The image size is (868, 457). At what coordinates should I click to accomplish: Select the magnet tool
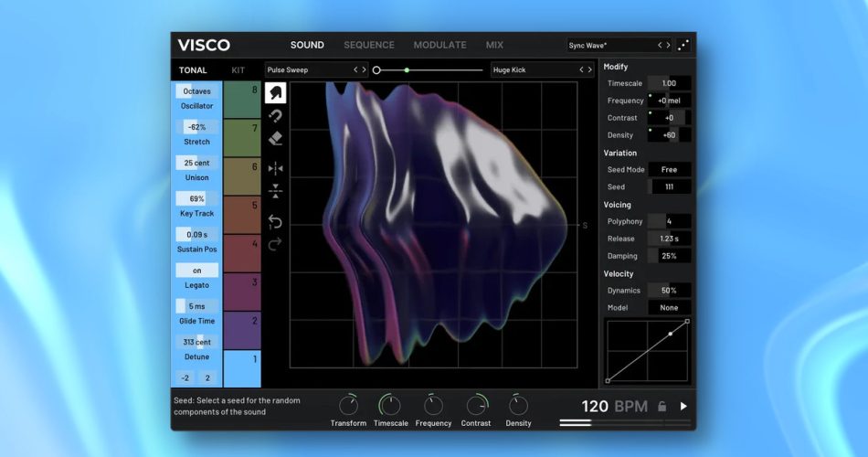click(x=276, y=116)
